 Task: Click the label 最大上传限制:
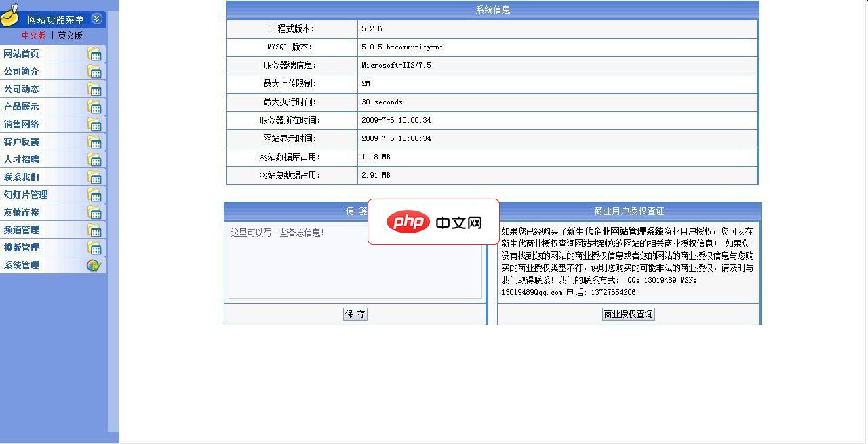(290, 84)
